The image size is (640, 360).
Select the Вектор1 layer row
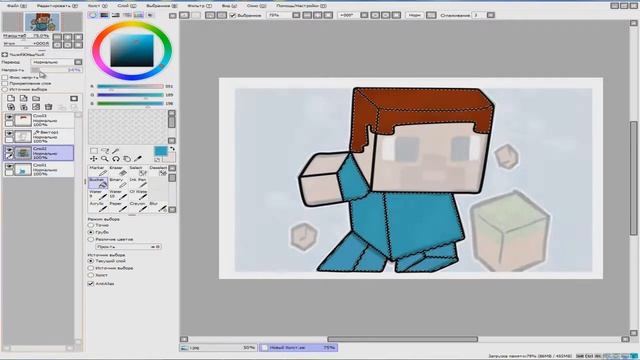click(x=39, y=136)
